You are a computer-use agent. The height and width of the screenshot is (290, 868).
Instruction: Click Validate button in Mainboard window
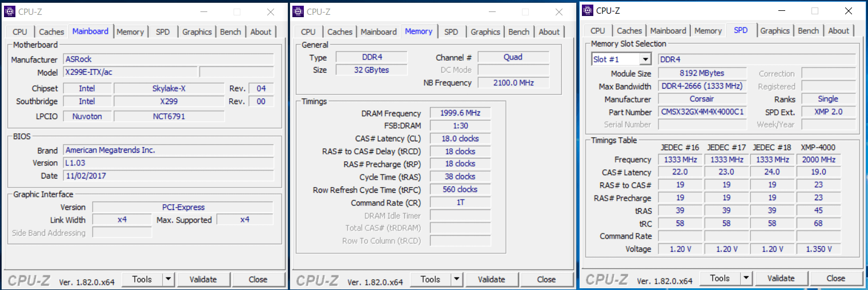click(x=203, y=279)
